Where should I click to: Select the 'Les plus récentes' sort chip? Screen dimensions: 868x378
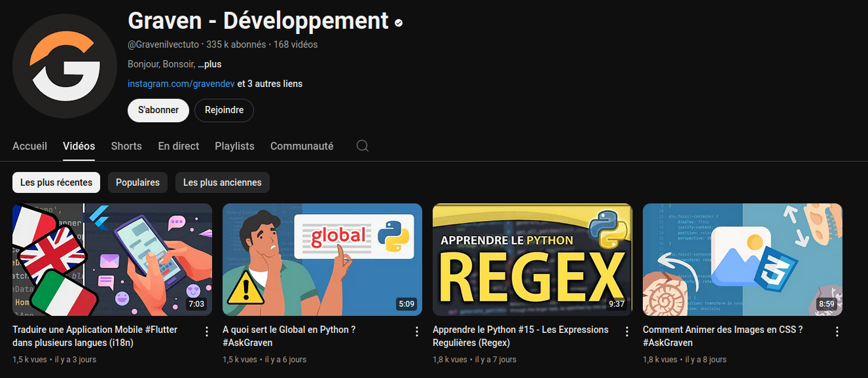coord(56,182)
